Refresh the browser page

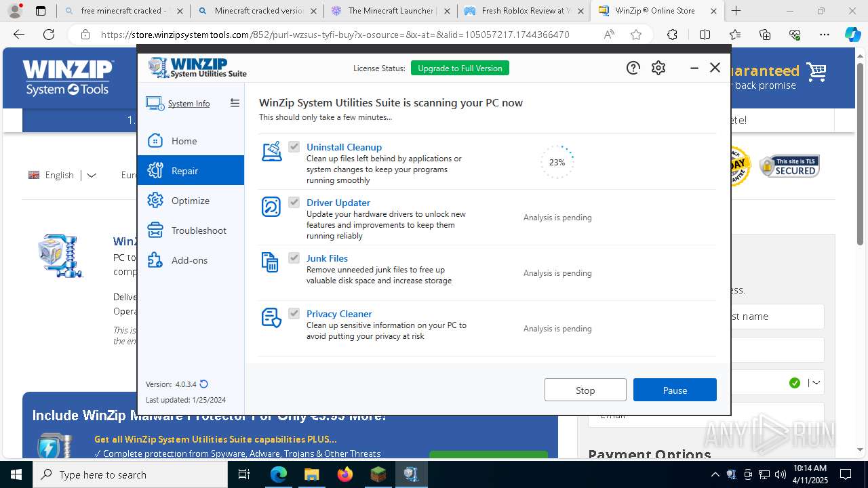pos(49,35)
